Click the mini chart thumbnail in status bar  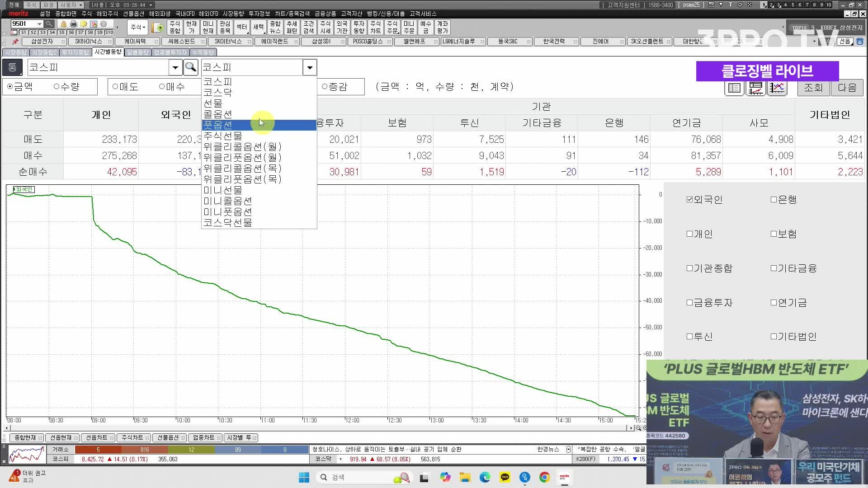pyautogui.click(x=27, y=454)
